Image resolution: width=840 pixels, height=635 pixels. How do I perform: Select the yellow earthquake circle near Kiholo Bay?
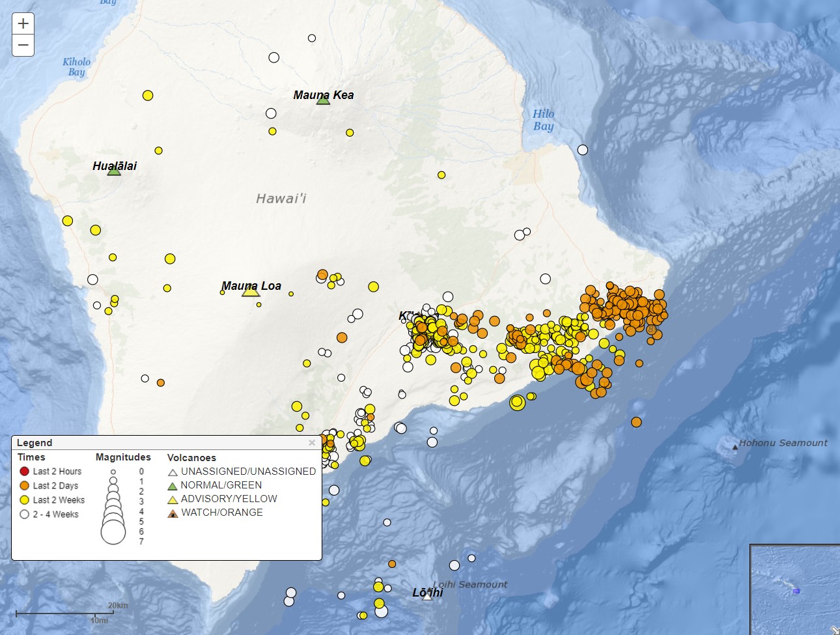[x=148, y=96]
